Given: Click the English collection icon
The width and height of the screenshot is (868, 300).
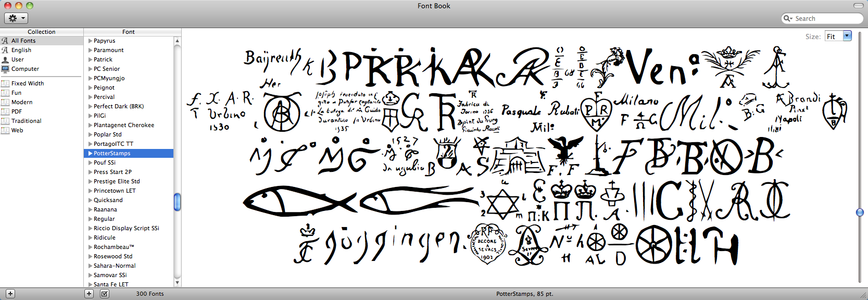Looking at the screenshot, I should point(5,50).
